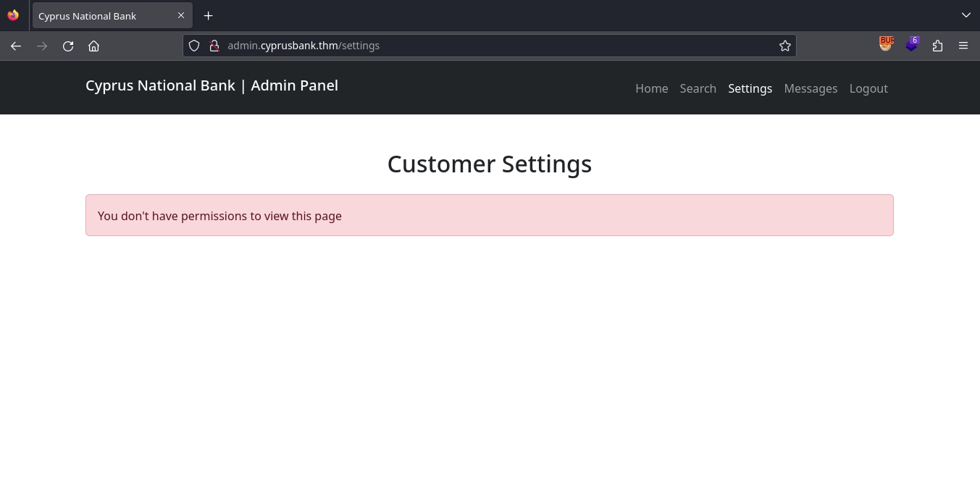
Task: Click the insecure connection padlock icon
Action: pos(214,46)
